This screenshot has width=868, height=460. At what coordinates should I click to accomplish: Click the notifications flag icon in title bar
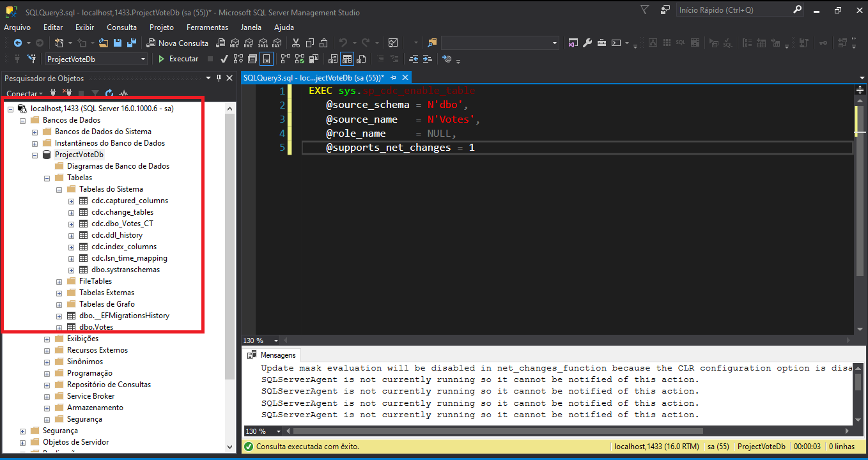pyautogui.click(x=646, y=10)
